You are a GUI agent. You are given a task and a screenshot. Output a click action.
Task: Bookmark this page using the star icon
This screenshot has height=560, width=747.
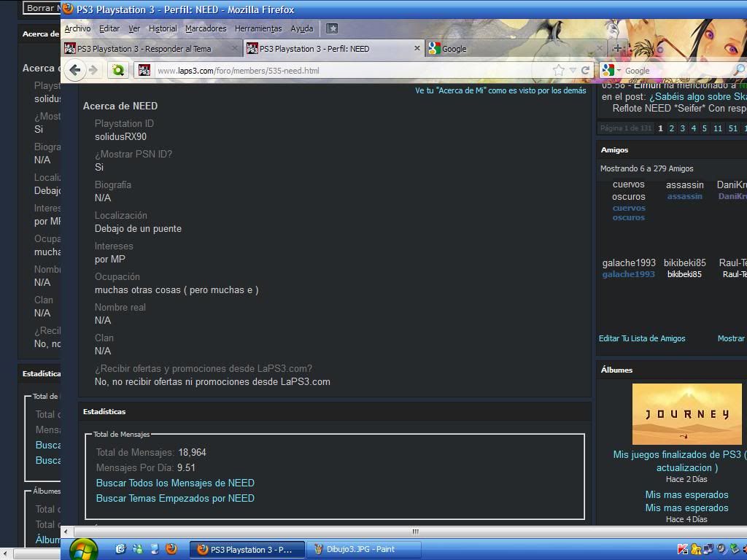point(559,71)
